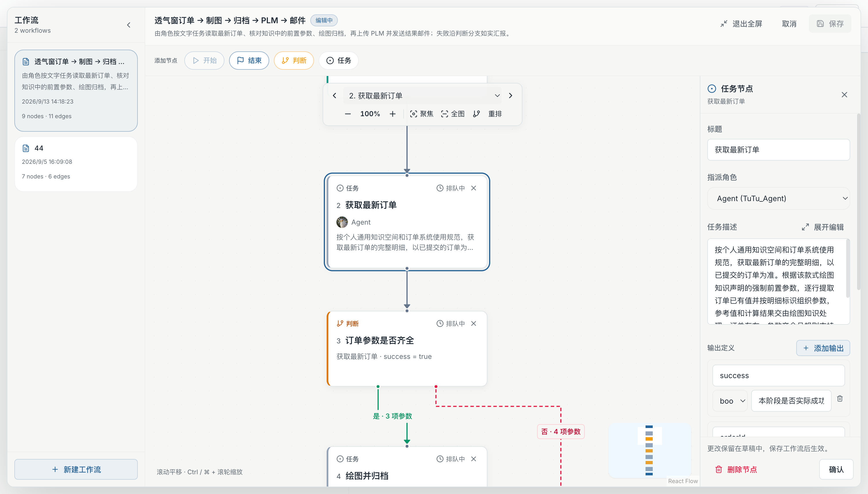Add a 任务 task node
Viewport: 868px width, 494px height.
pos(338,61)
